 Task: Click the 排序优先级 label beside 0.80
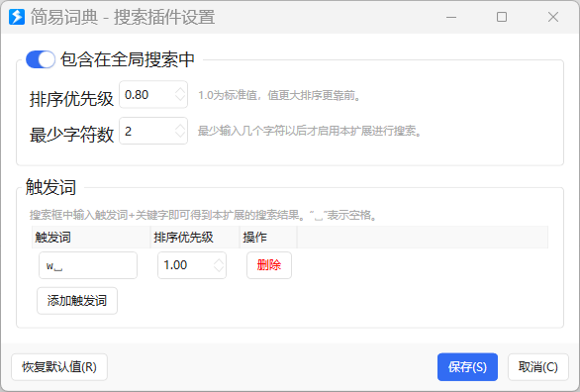coord(71,99)
